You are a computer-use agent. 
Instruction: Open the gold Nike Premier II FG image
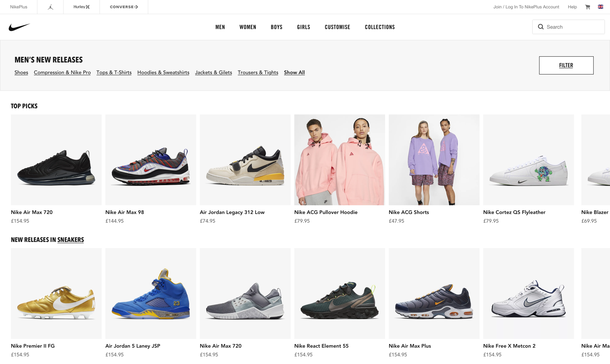[x=56, y=293]
